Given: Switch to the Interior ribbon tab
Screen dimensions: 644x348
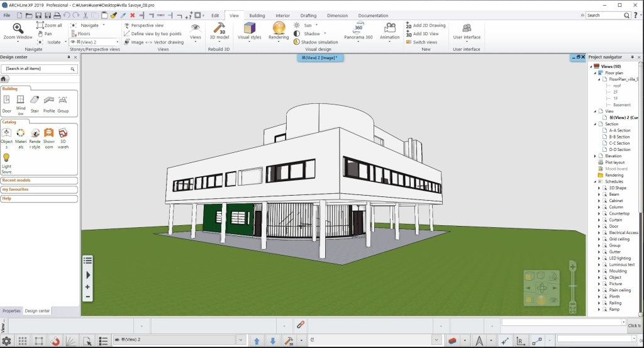Looking at the screenshot, I should 282,16.
